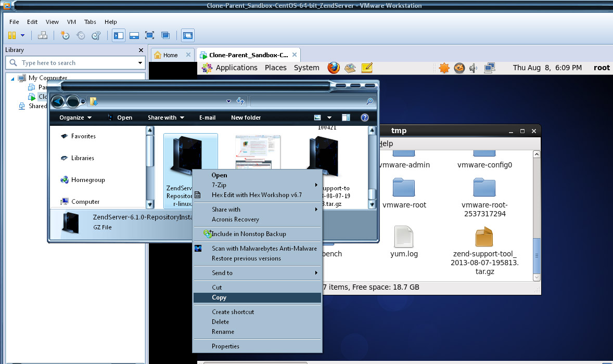Viewport: 613px width, 364px height.
Task: Click the New folder button
Action: (x=246, y=118)
